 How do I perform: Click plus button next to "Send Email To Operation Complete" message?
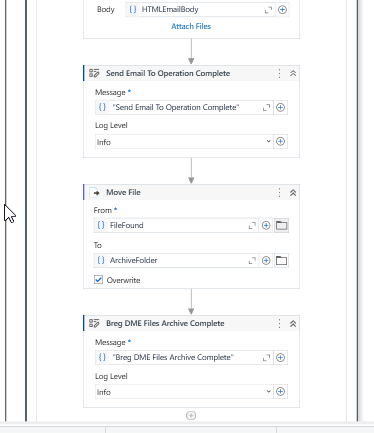point(280,107)
